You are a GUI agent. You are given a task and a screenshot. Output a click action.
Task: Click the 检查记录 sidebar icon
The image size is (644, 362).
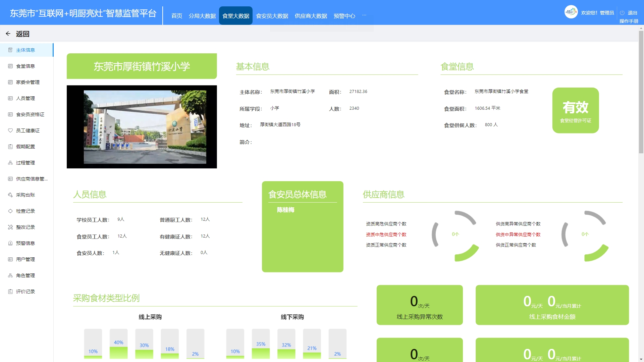(10, 211)
